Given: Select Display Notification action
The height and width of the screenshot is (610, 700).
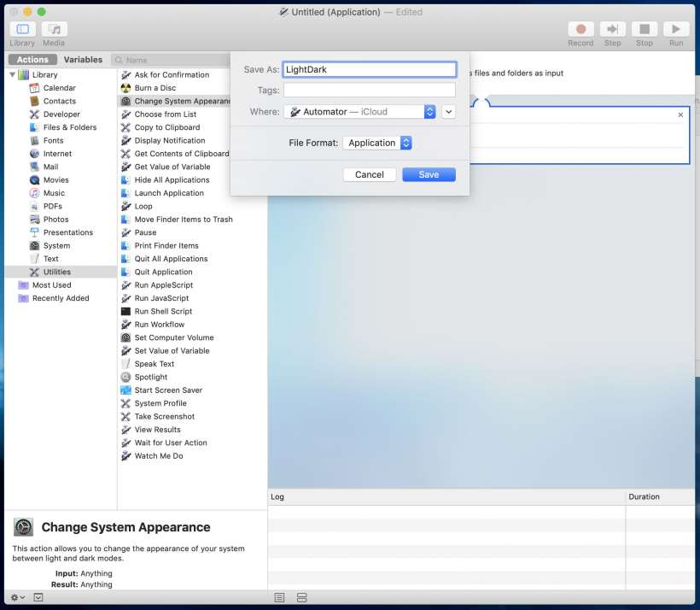Looking at the screenshot, I should tap(170, 140).
